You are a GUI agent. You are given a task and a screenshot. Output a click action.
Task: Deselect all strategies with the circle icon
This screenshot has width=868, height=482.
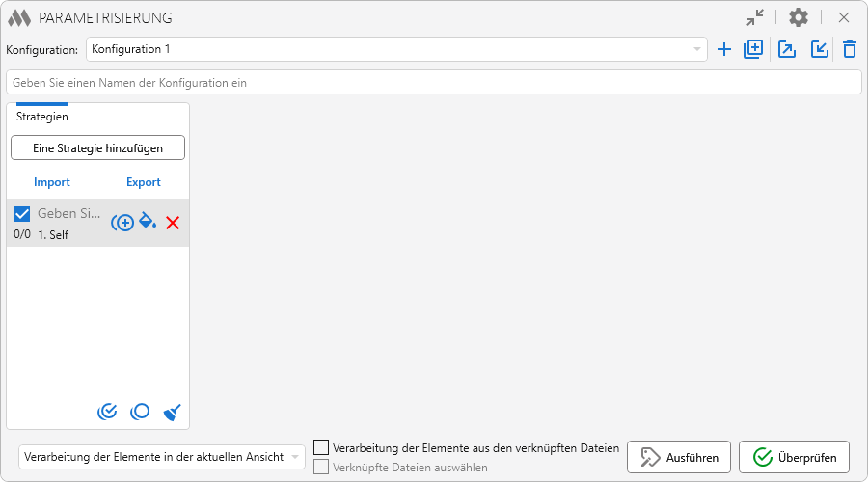[x=140, y=412]
